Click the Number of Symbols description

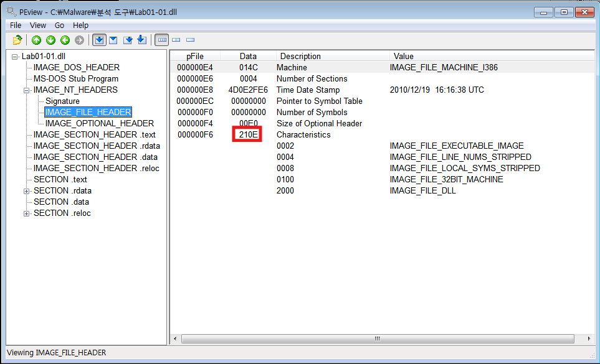312,112
